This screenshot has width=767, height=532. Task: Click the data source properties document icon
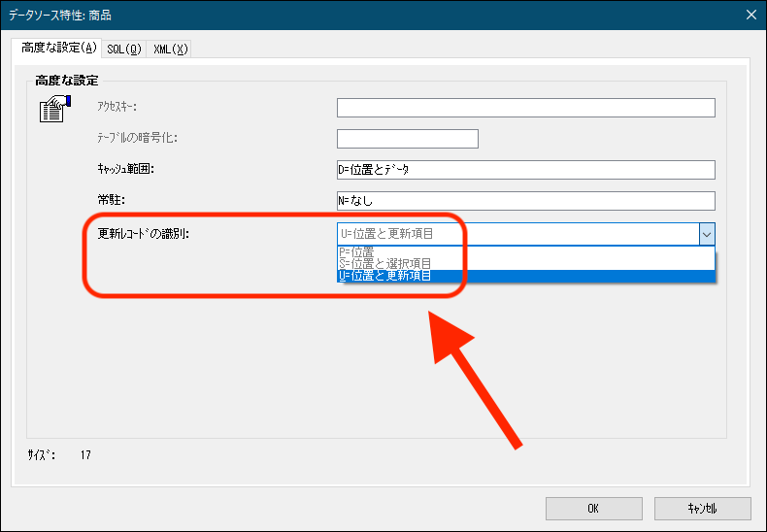[x=54, y=109]
